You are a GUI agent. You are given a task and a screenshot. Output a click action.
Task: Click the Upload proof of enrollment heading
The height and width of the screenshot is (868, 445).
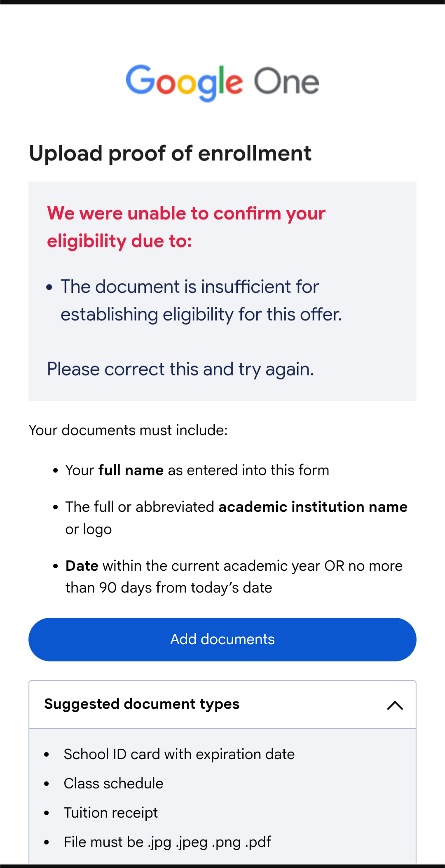point(170,153)
